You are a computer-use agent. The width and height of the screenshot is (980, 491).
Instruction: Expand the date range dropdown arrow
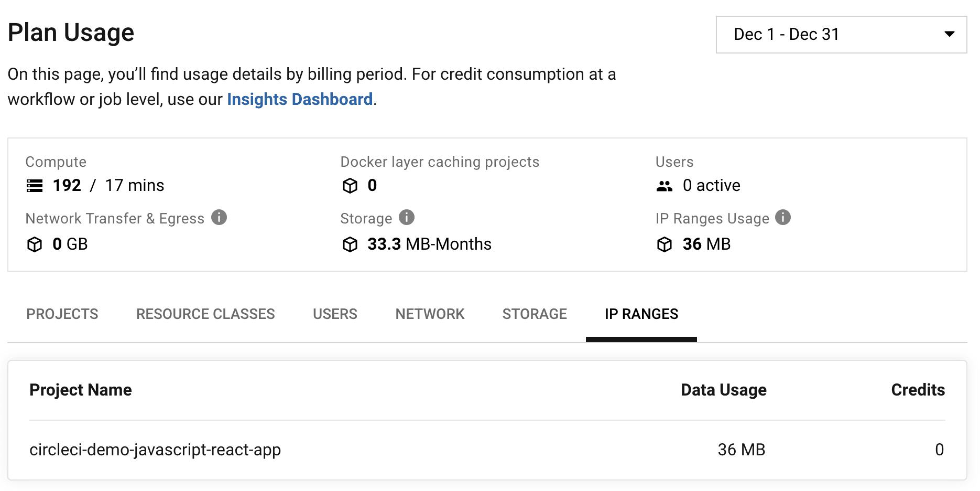pyautogui.click(x=949, y=34)
